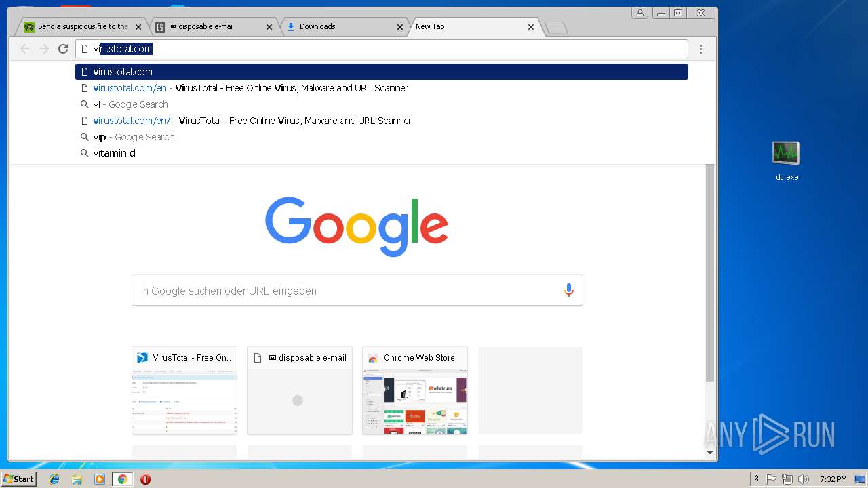Click the voice search microphone icon
The height and width of the screenshot is (488, 868).
coord(569,291)
